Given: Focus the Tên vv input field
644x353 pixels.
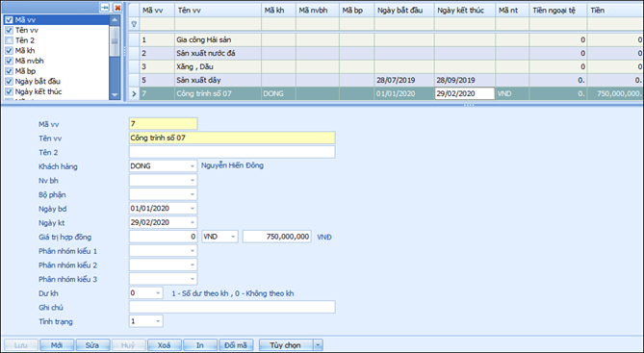Looking at the screenshot, I should (x=232, y=138).
